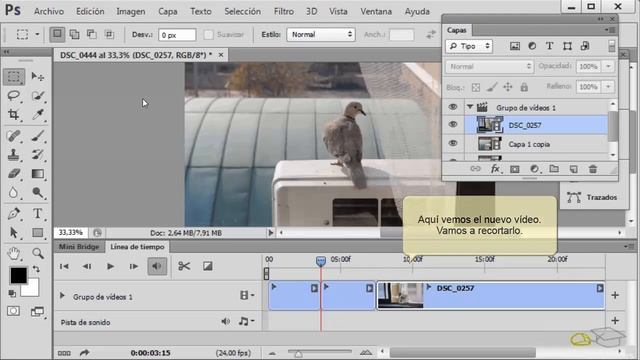The width and height of the screenshot is (640, 360).
Task: Select the Clone Stamp tool
Action: pos(14,155)
